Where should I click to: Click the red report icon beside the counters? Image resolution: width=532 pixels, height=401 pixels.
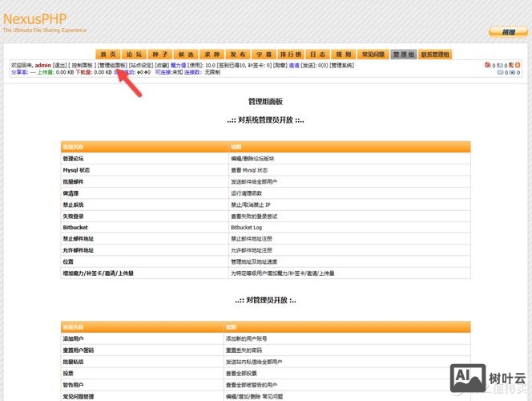[x=488, y=65]
